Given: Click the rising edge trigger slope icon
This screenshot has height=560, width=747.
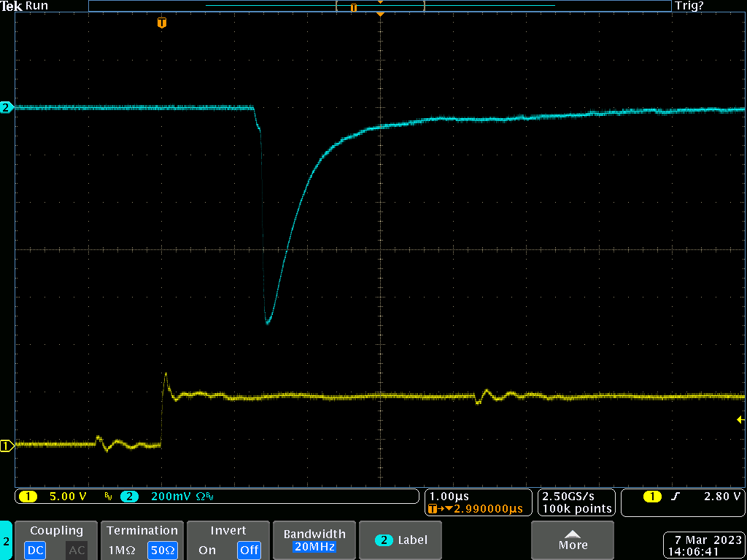Looking at the screenshot, I should (x=675, y=497).
